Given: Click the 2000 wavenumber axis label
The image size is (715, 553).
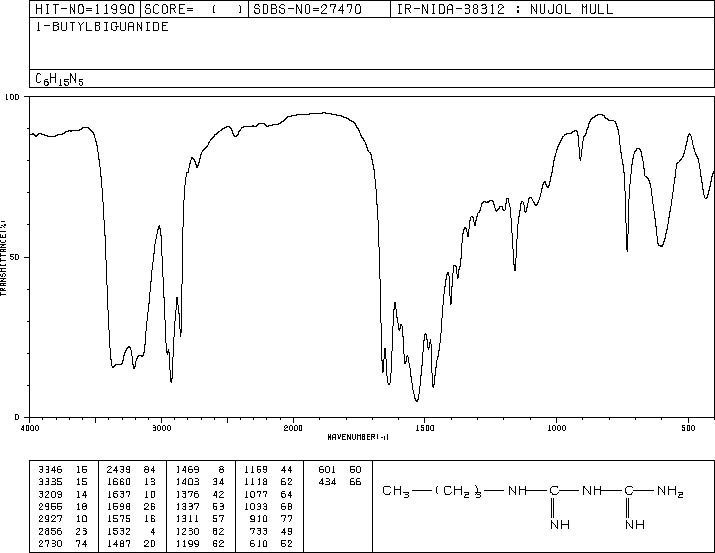Looking at the screenshot, I should tap(293, 428).
